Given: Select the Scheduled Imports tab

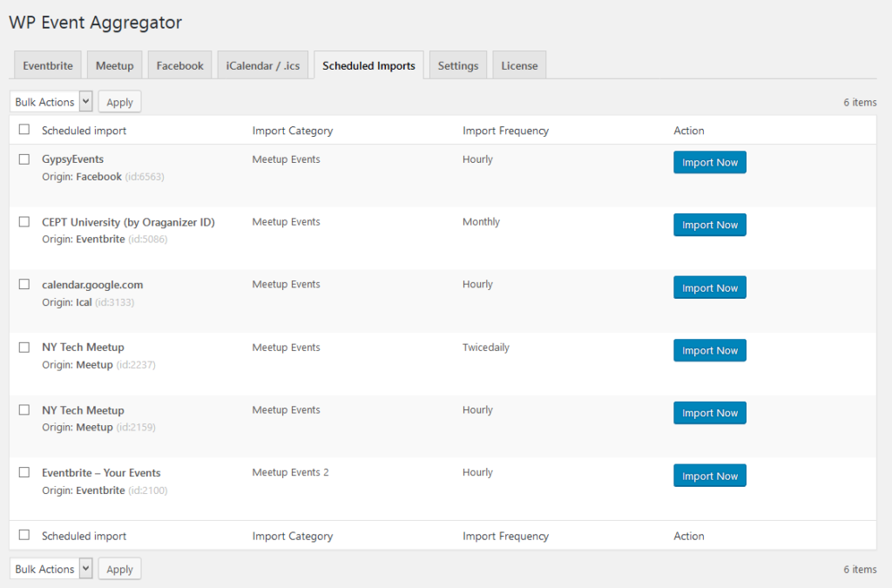Looking at the screenshot, I should pos(368,64).
